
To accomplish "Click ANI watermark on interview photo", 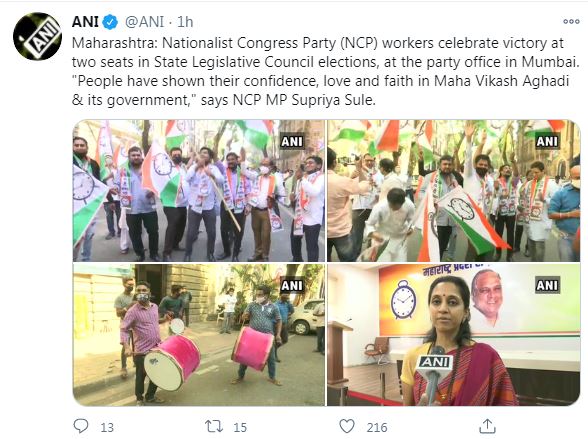I will coord(547,286).
